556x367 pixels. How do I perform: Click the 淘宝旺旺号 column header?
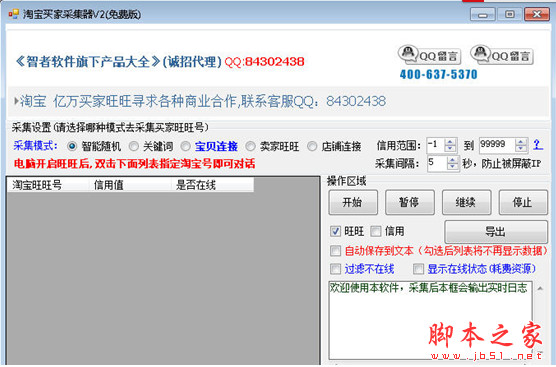(48, 185)
